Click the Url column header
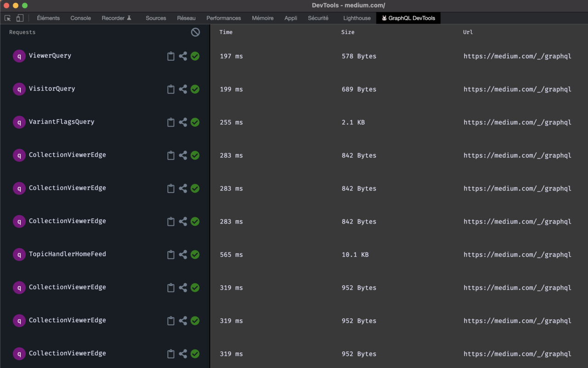This screenshot has width=588, height=368. click(x=468, y=32)
